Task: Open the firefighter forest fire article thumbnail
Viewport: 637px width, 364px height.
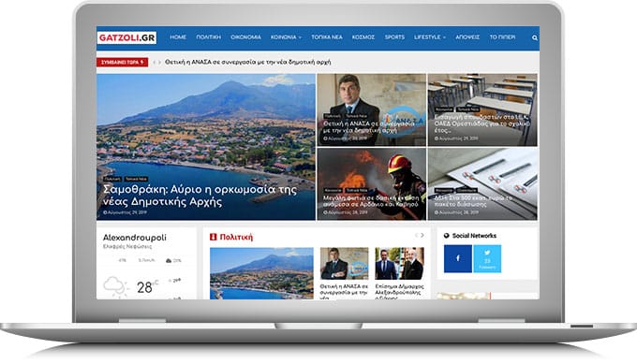Action: pos(371,183)
